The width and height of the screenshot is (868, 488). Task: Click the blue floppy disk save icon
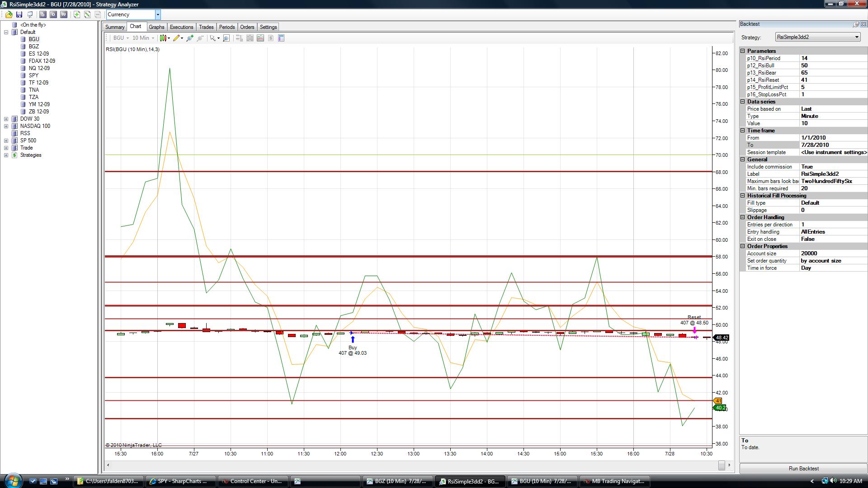click(x=19, y=14)
